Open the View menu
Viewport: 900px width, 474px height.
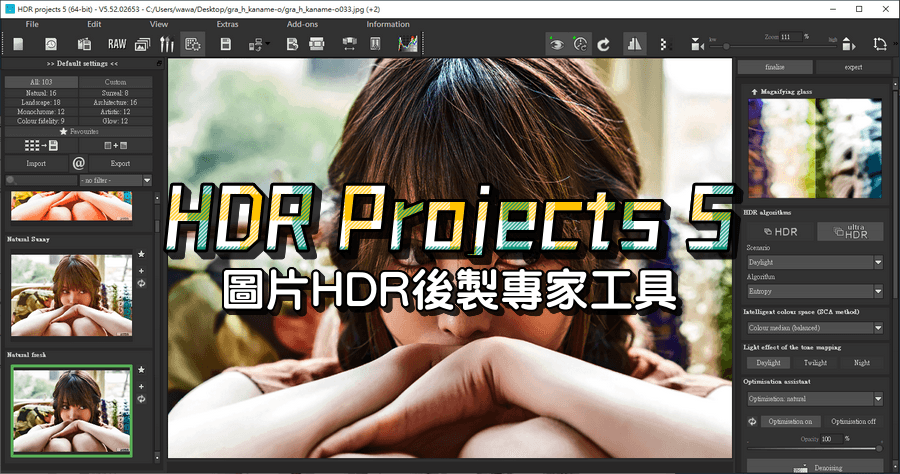(x=159, y=24)
